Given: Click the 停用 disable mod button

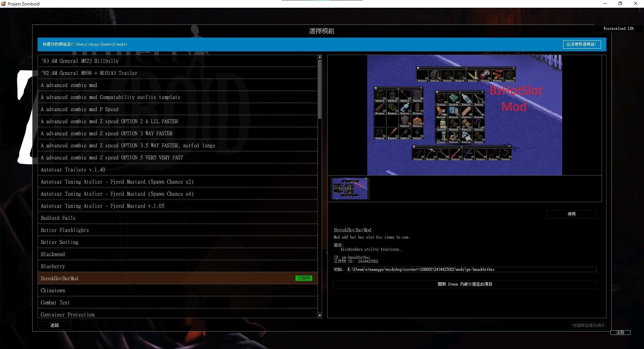Looking at the screenshot, I should tap(571, 214).
